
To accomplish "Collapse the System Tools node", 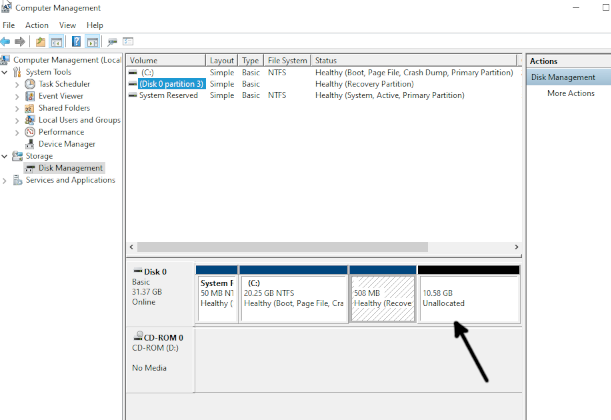I will (6, 72).
